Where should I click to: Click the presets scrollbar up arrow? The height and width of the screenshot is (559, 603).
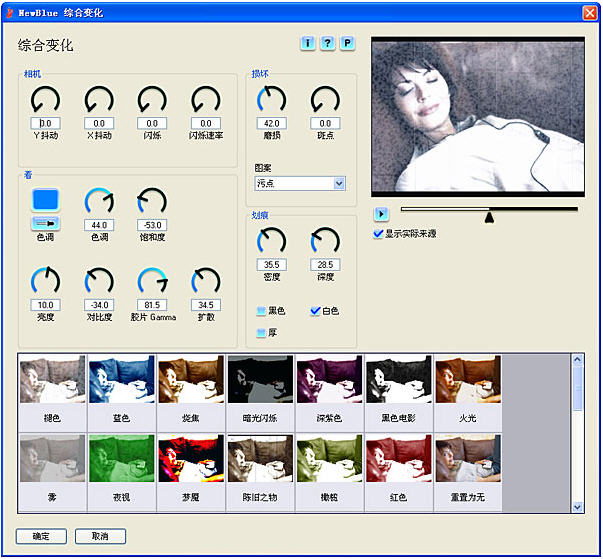pos(577,360)
